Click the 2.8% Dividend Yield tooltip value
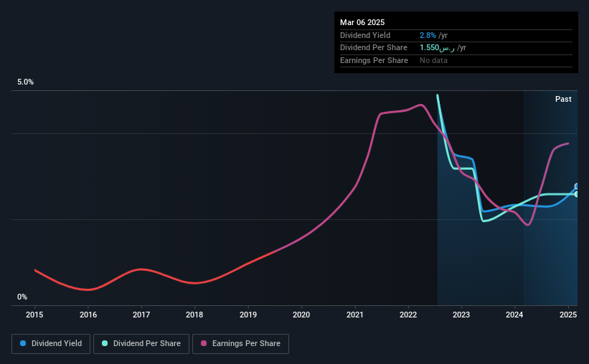 click(x=428, y=35)
